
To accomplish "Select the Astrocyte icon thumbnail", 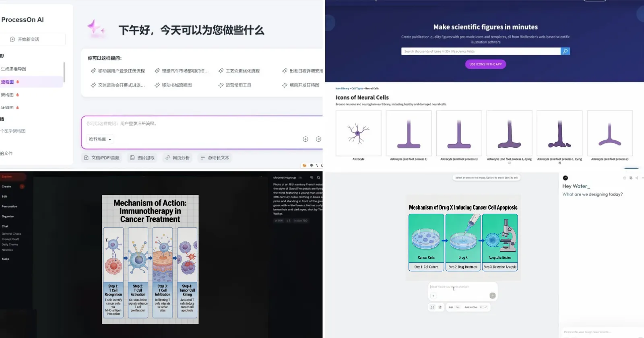I will (358, 133).
